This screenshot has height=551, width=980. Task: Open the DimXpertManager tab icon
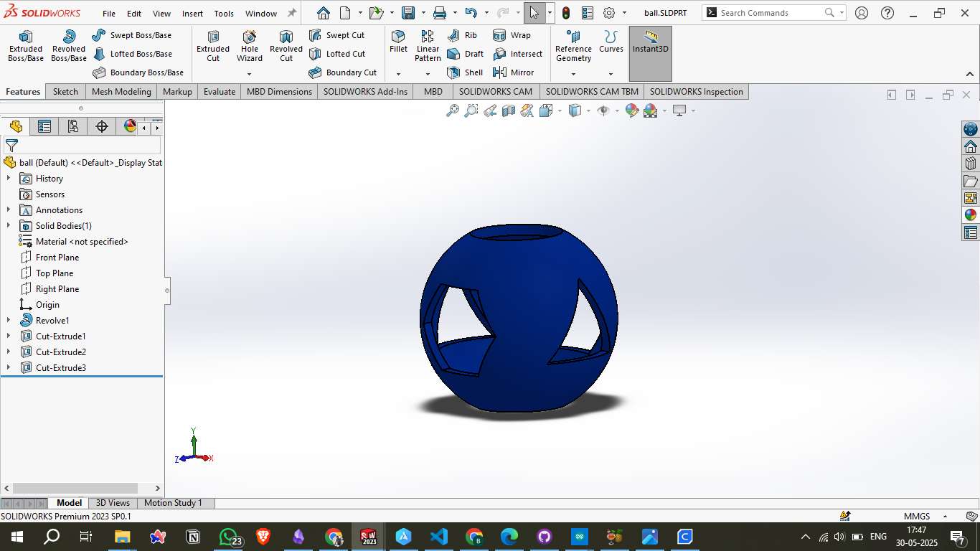coord(102,127)
